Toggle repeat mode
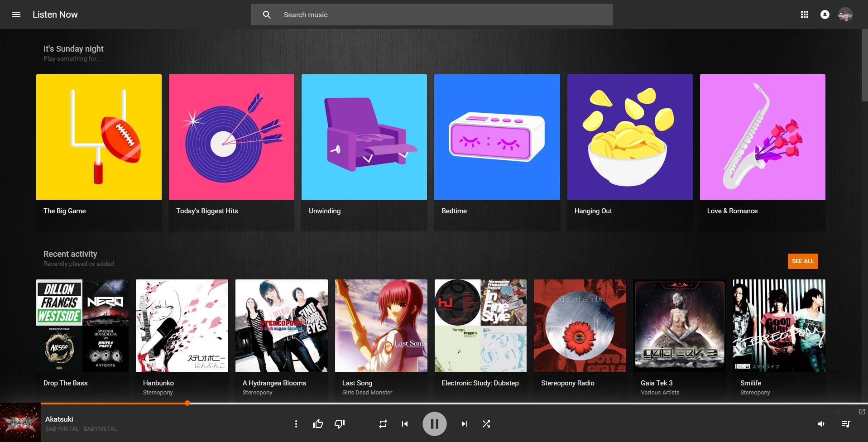This screenshot has height=442, width=868. coord(383,424)
